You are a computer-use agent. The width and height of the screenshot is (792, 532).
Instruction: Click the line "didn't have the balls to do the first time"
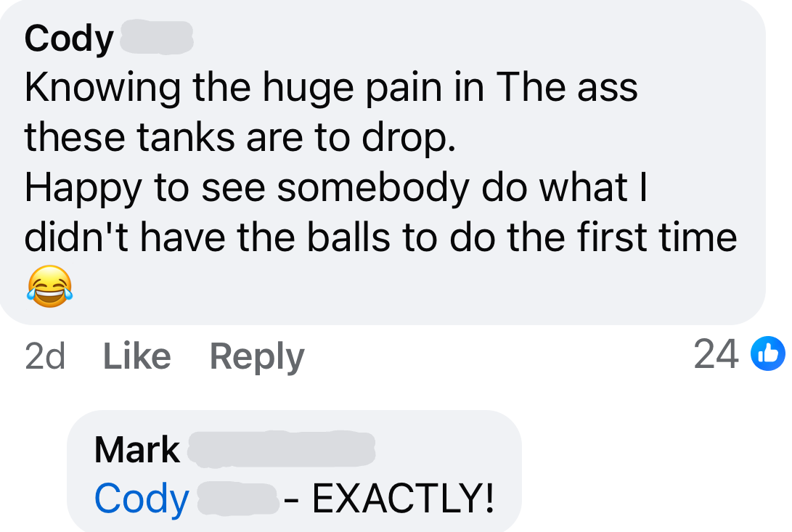pyautogui.click(x=381, y=237)
